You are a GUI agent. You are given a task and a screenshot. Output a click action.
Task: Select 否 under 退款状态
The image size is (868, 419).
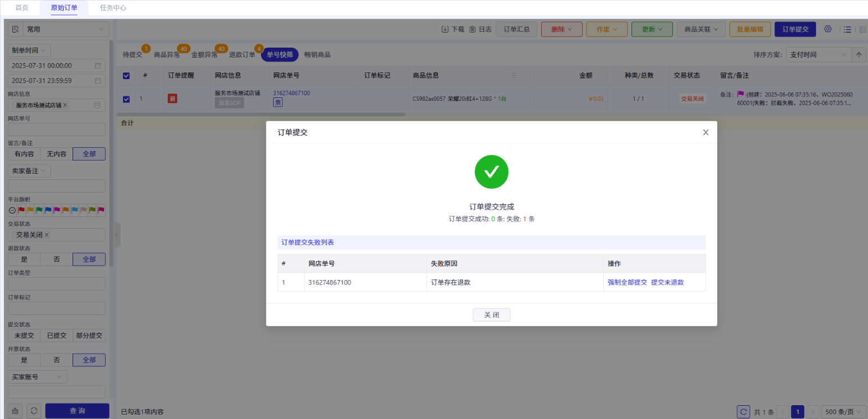click(x=57, y=259)
